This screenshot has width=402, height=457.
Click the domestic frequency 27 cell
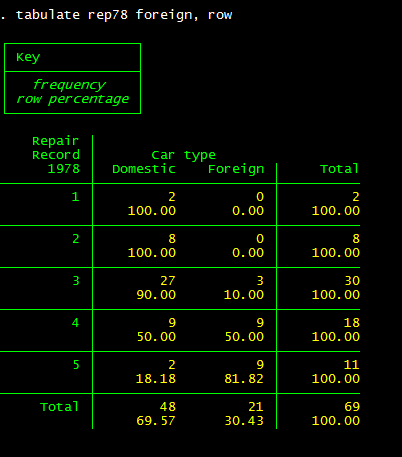pyautogui.click(x=168, y=281)
